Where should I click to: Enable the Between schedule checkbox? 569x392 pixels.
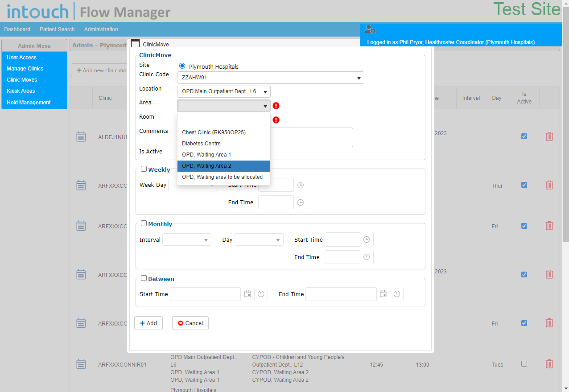pyautogui.click(x=144, y=278)
